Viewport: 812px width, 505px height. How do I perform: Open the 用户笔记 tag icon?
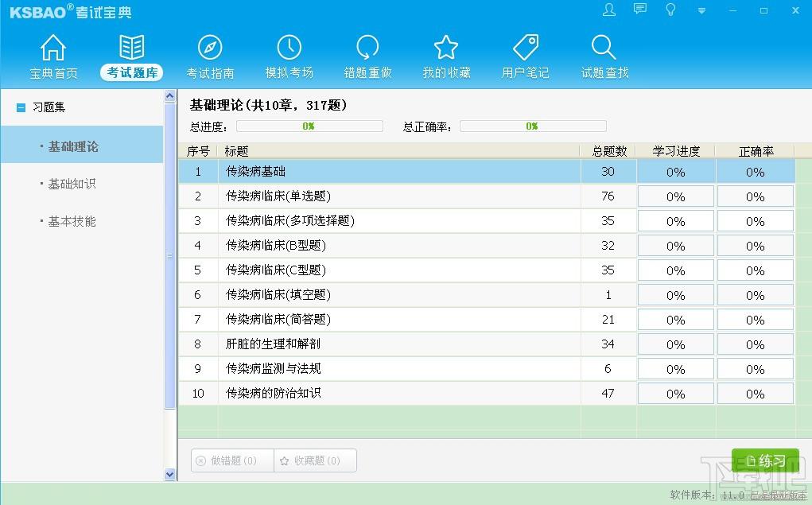click(526, 48)
